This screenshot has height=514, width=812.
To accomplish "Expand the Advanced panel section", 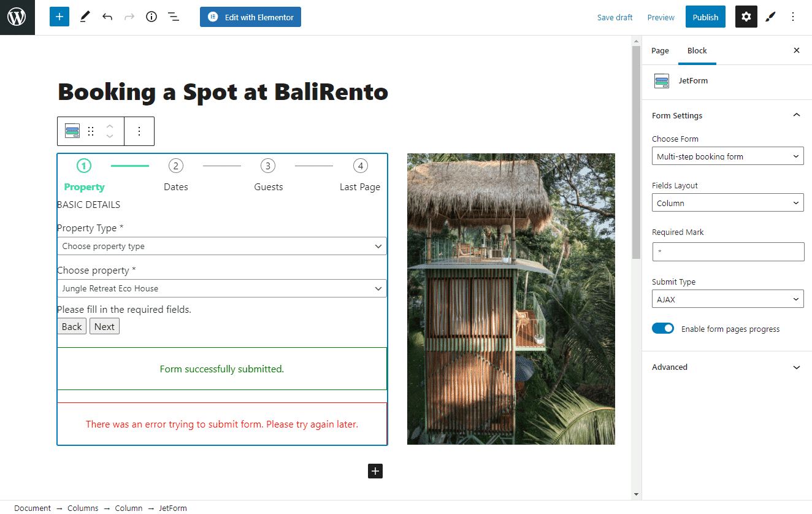I will tap(727, 367).
